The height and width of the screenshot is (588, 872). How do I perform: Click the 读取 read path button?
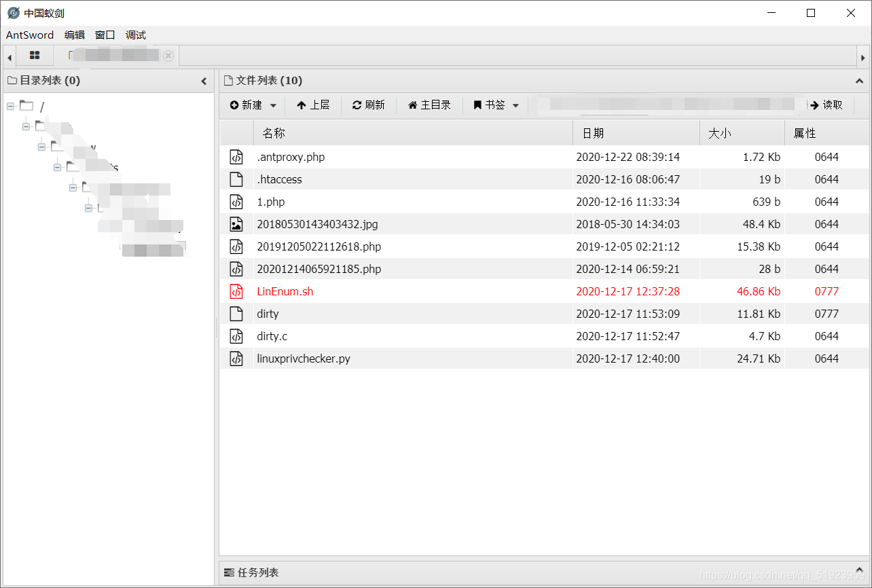826,105
